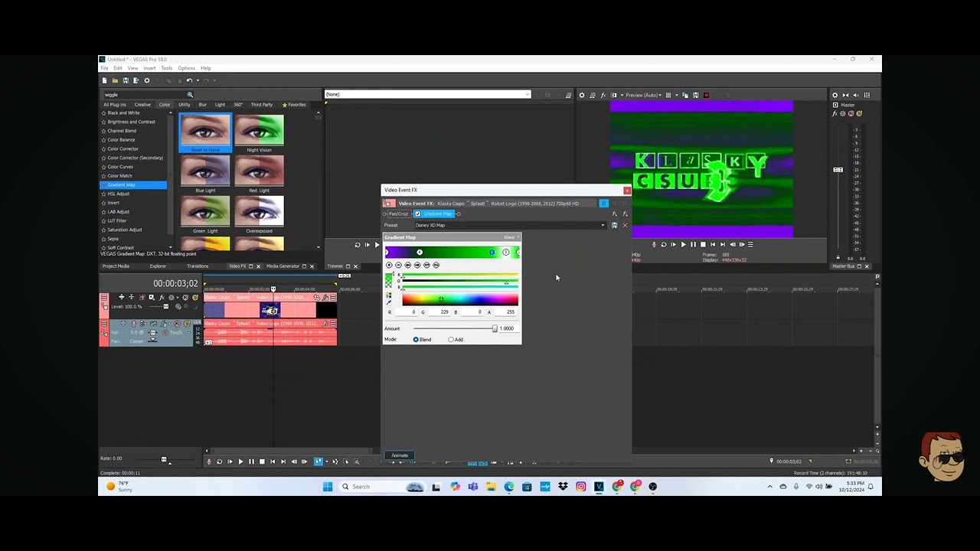Pause playback in preview window
This screenshot has height=551, width=980.
coord(693,245)
